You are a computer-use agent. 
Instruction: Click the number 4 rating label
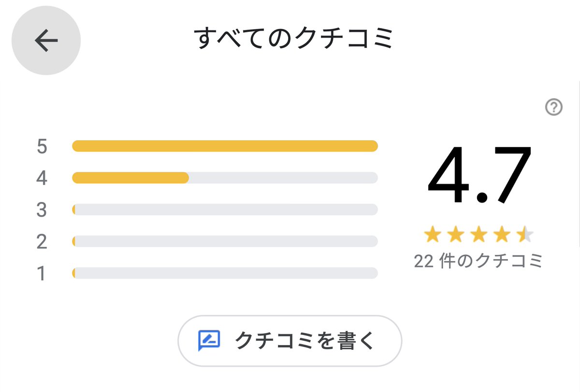pos(42,178)
